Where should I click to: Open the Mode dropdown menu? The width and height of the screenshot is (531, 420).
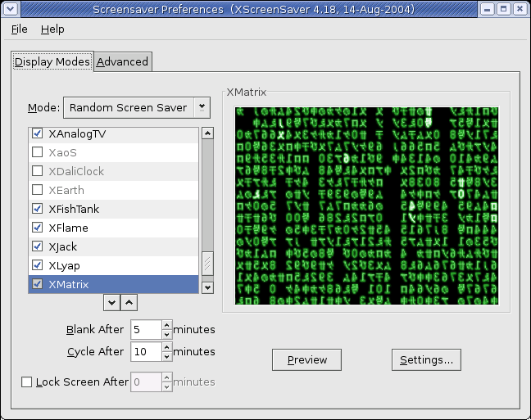(137, 107)
